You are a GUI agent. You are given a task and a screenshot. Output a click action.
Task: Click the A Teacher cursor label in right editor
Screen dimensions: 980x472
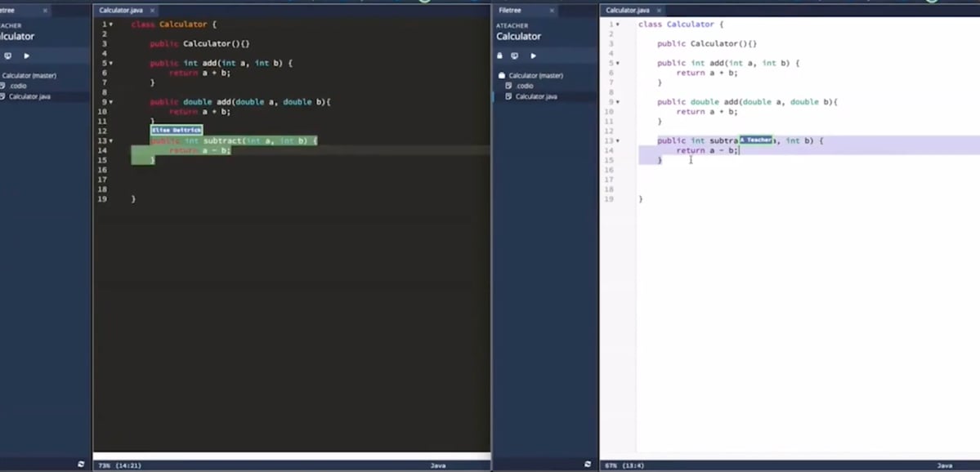tap(757, 140)
